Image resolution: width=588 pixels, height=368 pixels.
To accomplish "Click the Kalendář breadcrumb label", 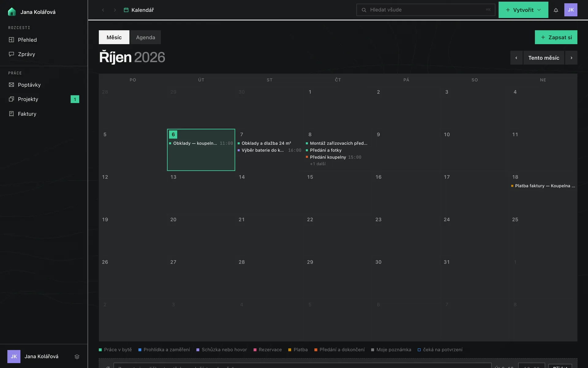I will coord(142,10).
